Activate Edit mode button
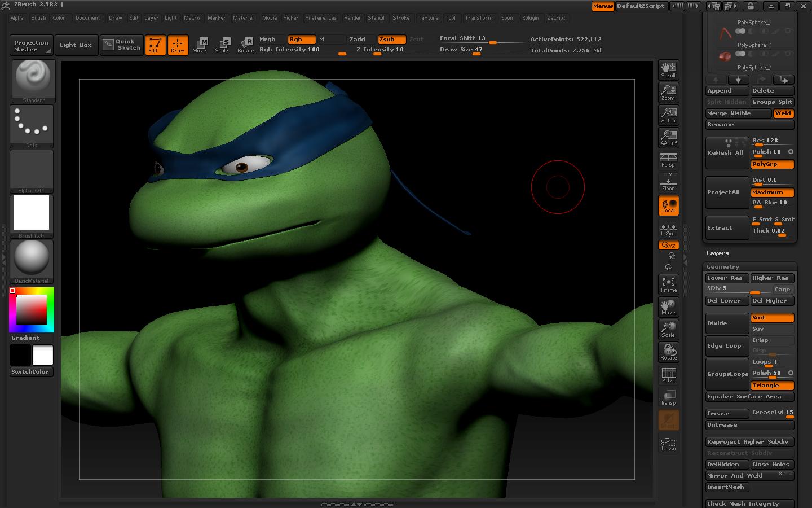Image resolution: width=812 pixels, height=508 pixels. [x=155, y=45]
